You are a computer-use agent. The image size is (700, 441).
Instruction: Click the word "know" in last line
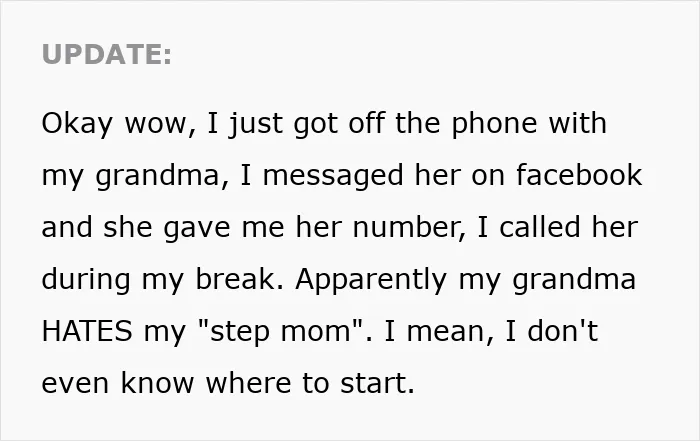click(x=157, y=383)
